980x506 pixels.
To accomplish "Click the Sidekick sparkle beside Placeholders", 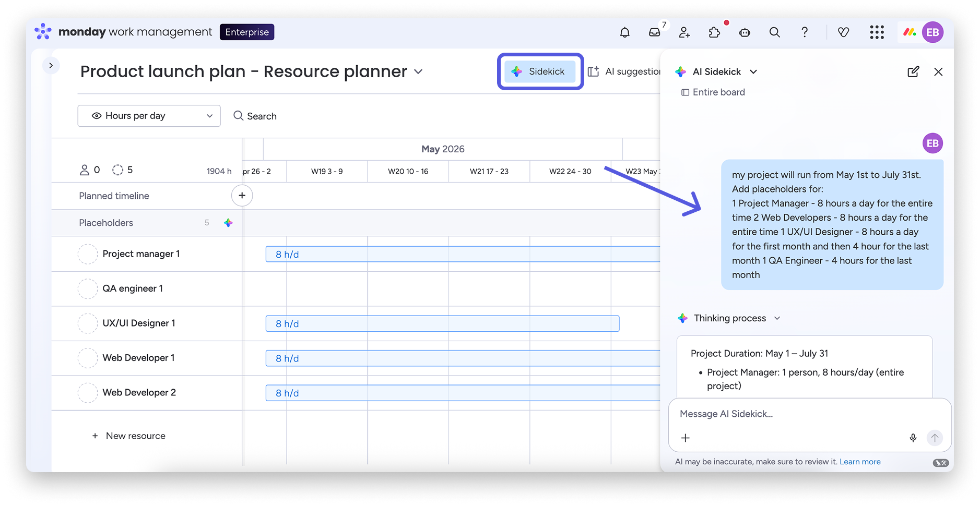I will [x=228, y=223].
